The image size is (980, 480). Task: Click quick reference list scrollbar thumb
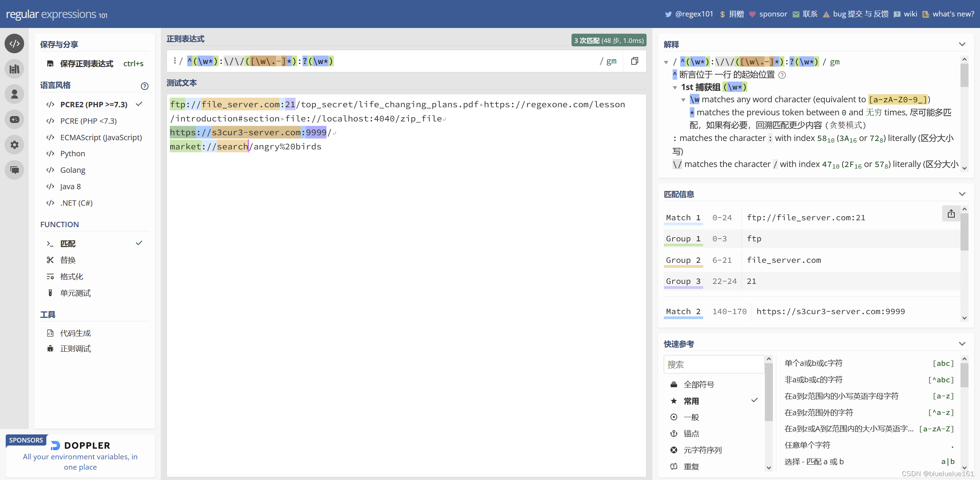pos(964,375)
